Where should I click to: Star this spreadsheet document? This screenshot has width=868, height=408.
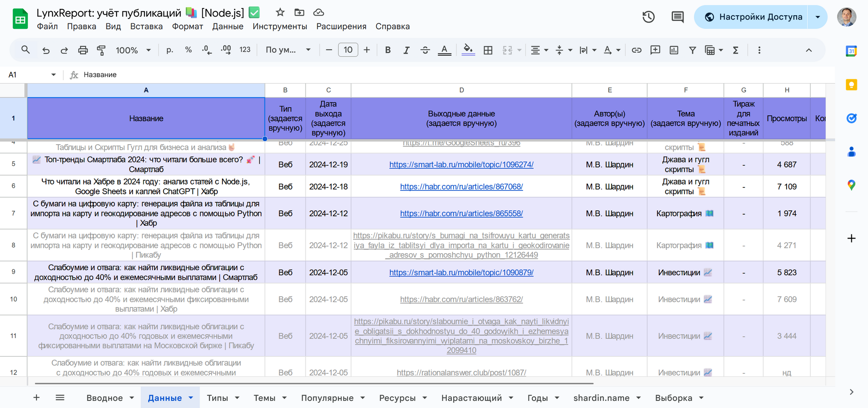tap(280, 12)
